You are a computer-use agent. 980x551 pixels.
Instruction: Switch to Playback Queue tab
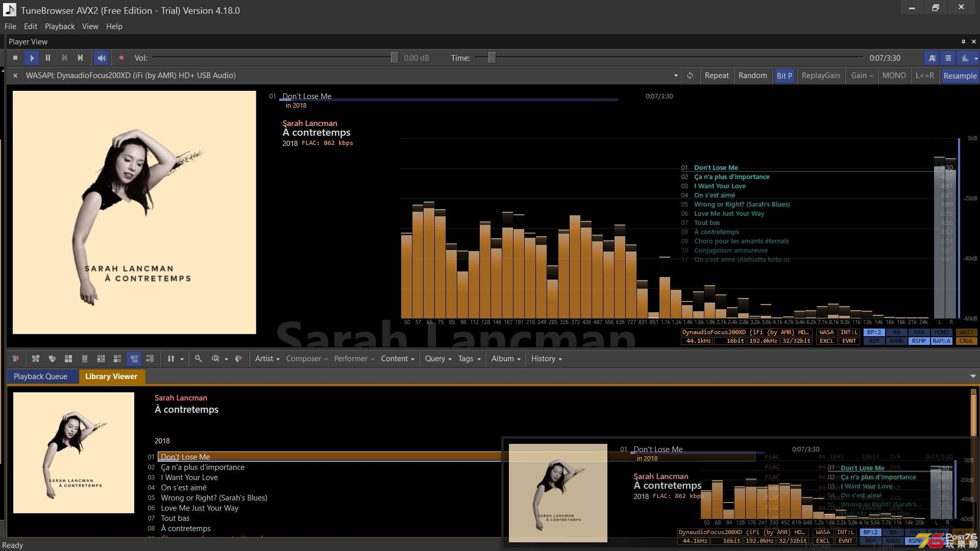40,377
